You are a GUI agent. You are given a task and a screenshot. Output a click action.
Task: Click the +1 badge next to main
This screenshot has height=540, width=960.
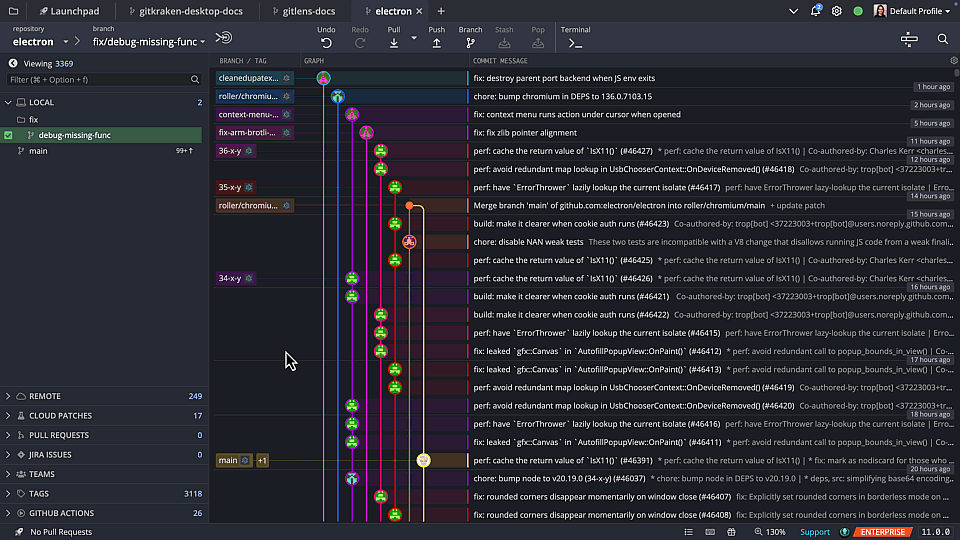[x=262, y=460]
